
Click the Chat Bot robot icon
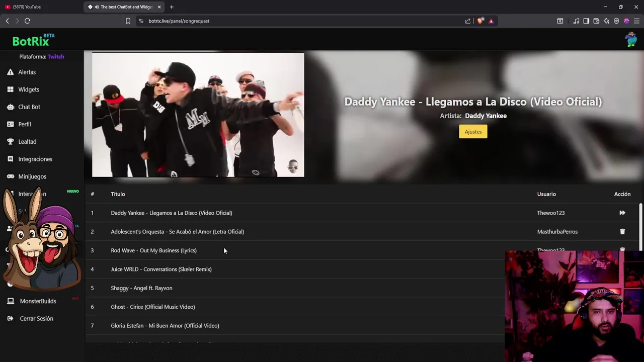(10, 107)
